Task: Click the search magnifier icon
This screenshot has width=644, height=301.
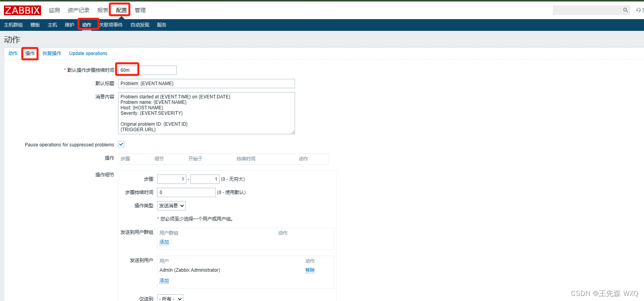Action: click(x=625, y=10)
